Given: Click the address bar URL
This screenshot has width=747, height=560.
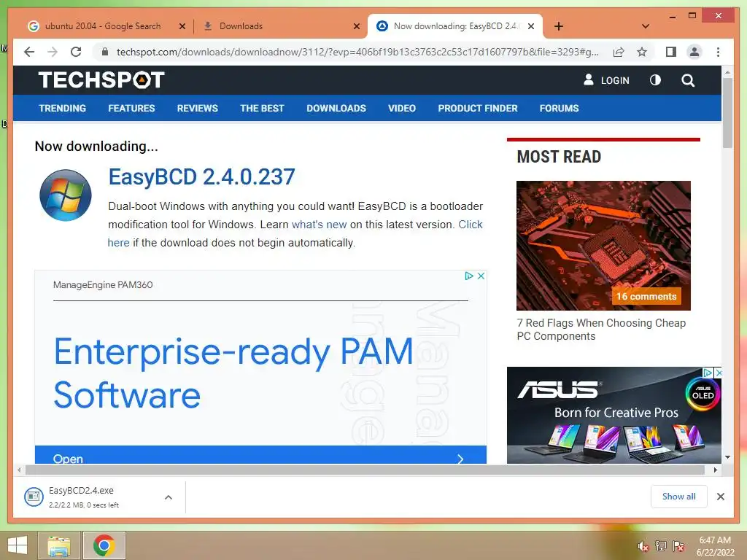Looking at the screenshot, I should (357, 52).
